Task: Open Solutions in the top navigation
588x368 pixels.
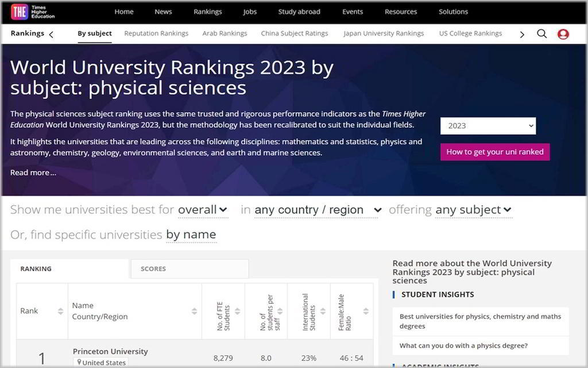Action: (x=454, y=11)
